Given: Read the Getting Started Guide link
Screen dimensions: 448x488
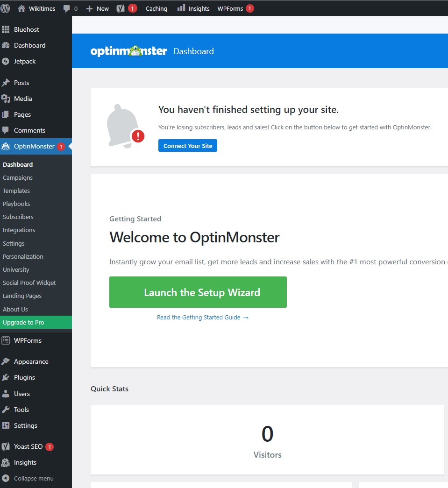Looking at the screenshot, I should coord(203,318).
